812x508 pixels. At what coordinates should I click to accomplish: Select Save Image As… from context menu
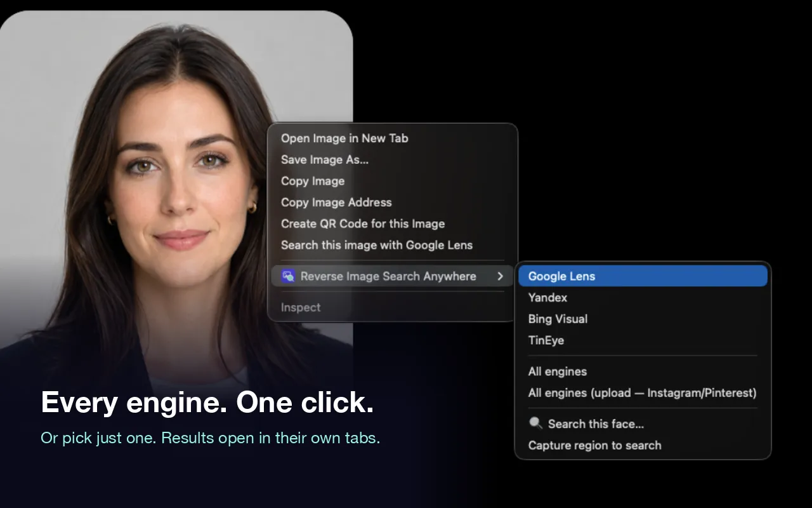click(325, 160)
